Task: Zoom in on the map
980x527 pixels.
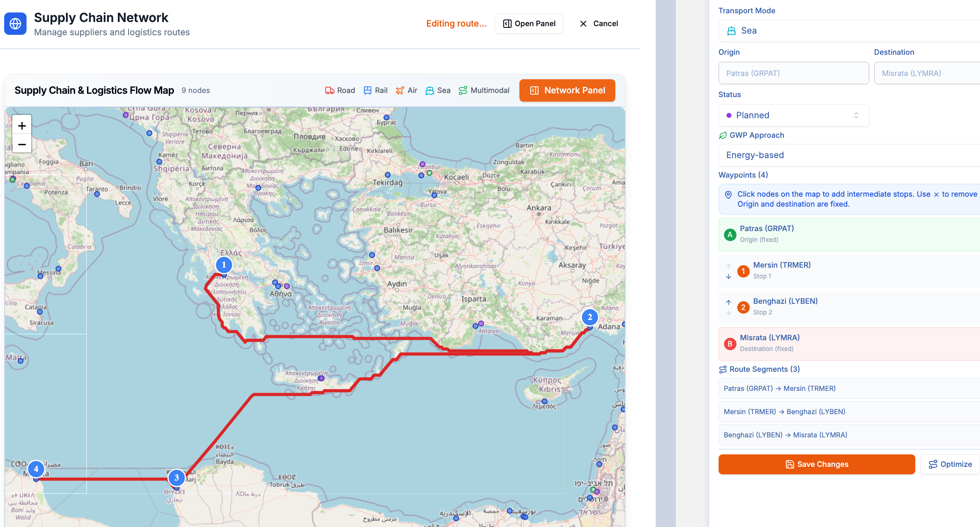Action: pos(22,125)
